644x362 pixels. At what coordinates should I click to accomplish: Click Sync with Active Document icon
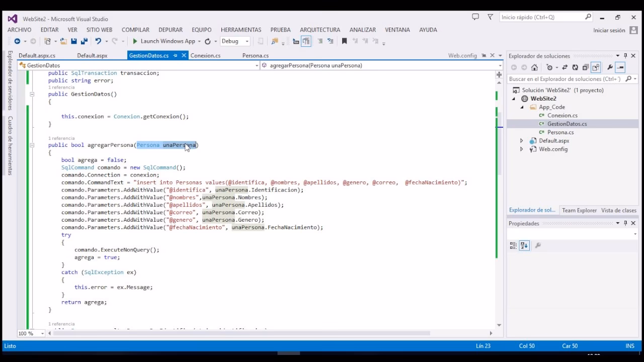point(565,67)
